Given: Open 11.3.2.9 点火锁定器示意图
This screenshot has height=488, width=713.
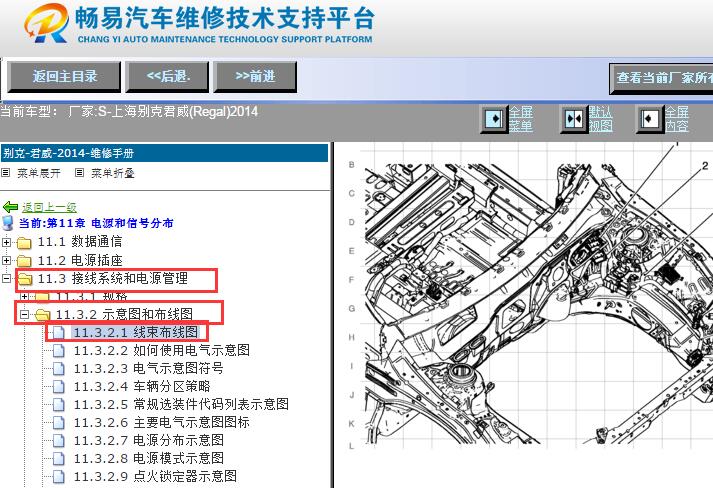Looking at the screenshot, I should pos(155,476).
